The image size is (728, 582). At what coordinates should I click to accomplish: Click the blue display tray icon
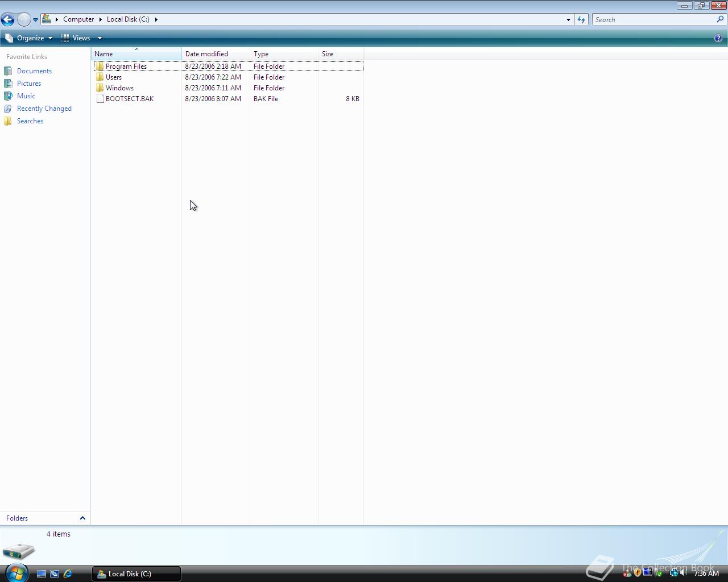pyautogui.click(x=647, y=573)
